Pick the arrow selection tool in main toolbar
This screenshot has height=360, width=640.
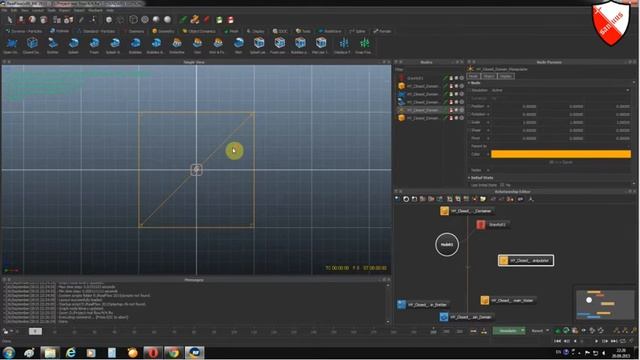9,20
